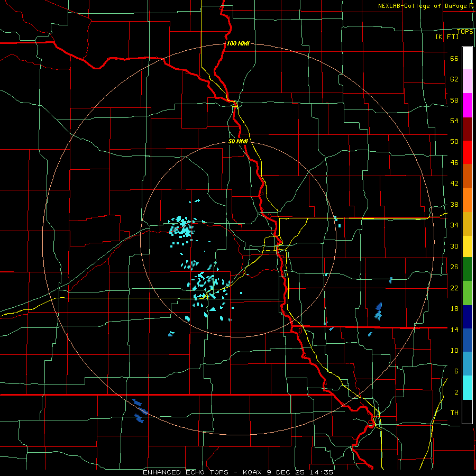Select the 26 legend value

point(454,267)
